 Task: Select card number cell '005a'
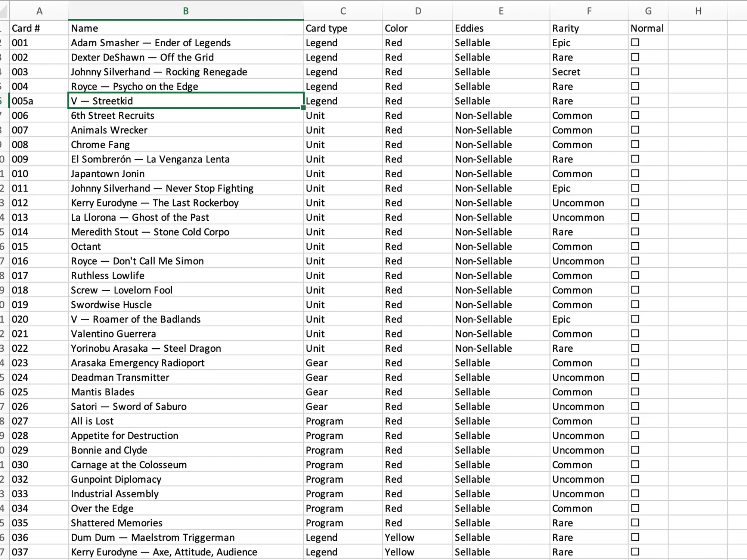click(39, 101)
